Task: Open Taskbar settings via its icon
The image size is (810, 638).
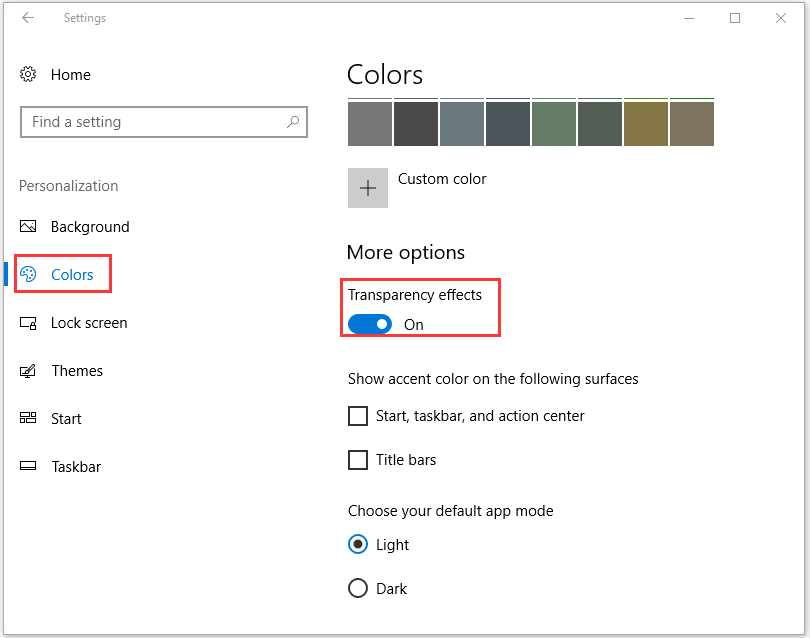Action: tap(28, 466)
